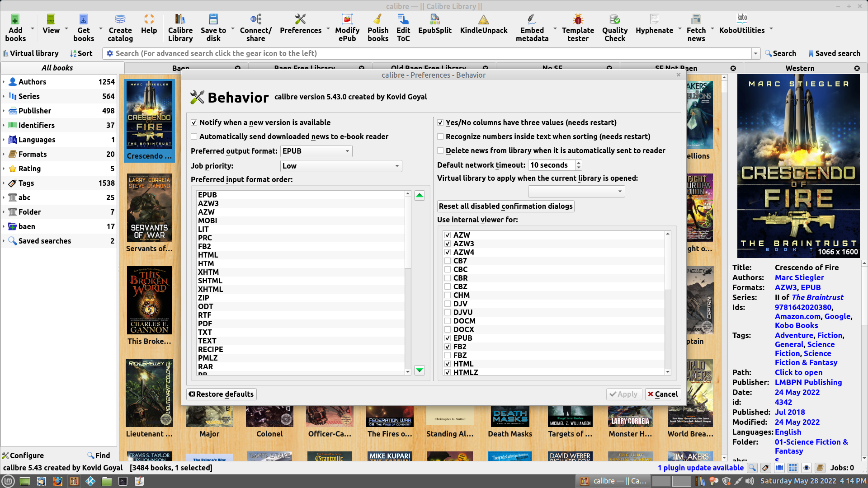Launch the Edit ToC tool
The height and width of the screenshot is (488, 868).
click(x=403, y=27)
